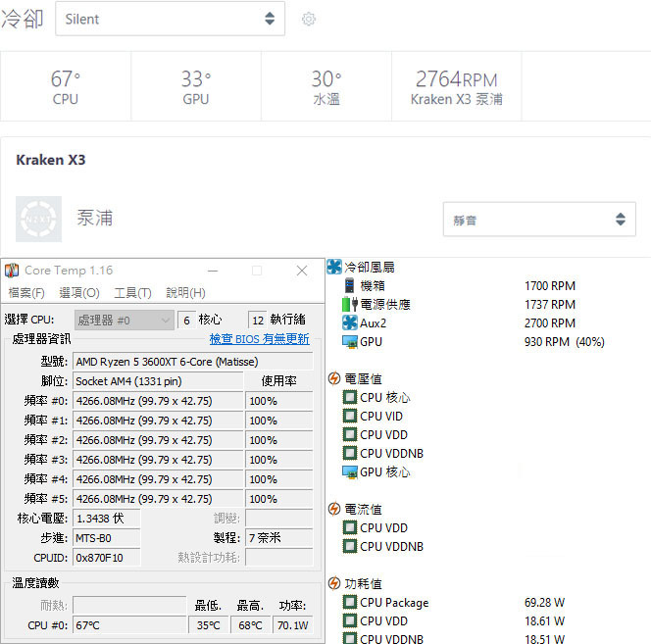651x644 pixels.
Task: Open the Silent cooling profile dropdown
Action: click(x=171, y=19)
